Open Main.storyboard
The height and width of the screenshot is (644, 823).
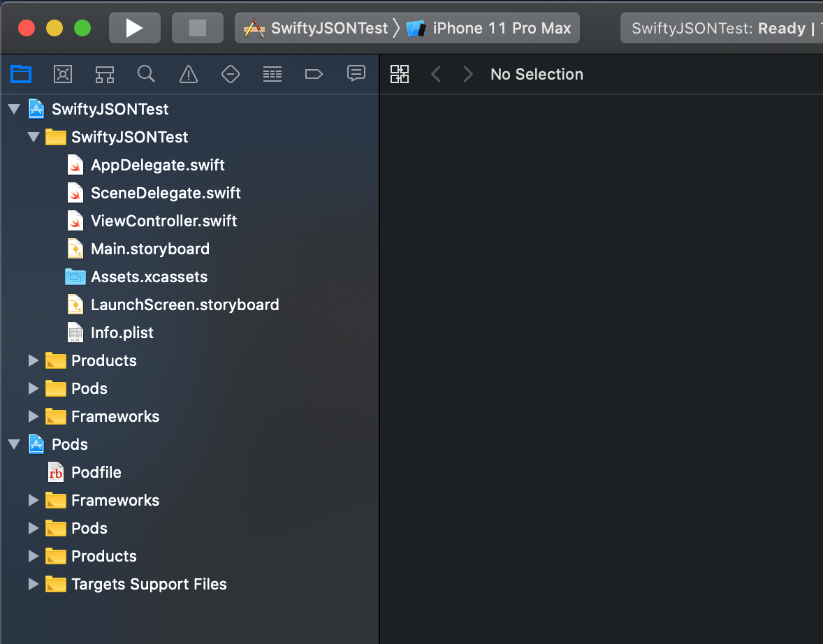tap(150, 248)
